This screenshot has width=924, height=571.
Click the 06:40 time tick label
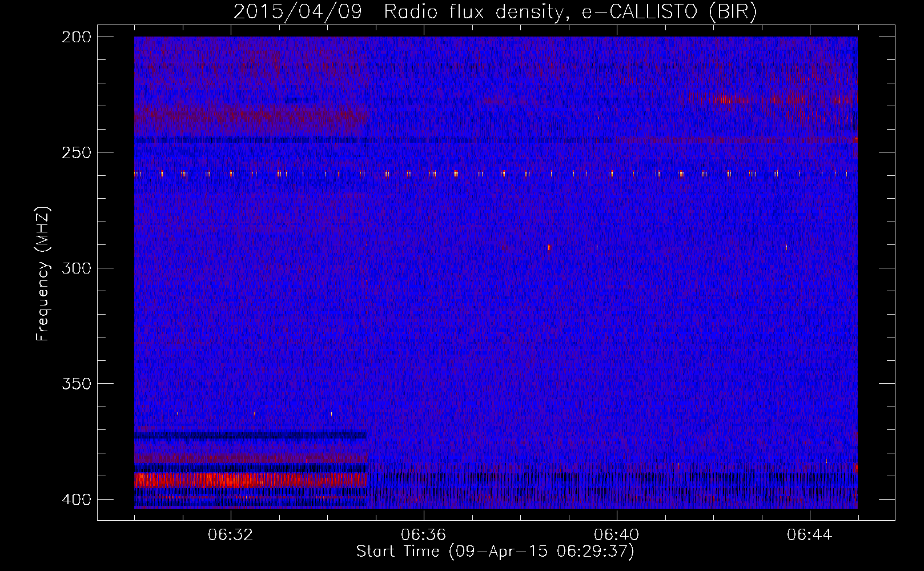(x=617, y=535)
